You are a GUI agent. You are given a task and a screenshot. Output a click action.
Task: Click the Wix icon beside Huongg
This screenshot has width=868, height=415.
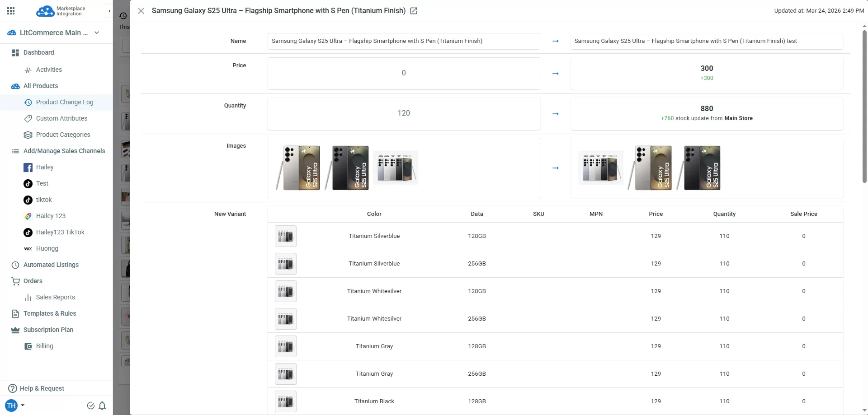(28, 249)
